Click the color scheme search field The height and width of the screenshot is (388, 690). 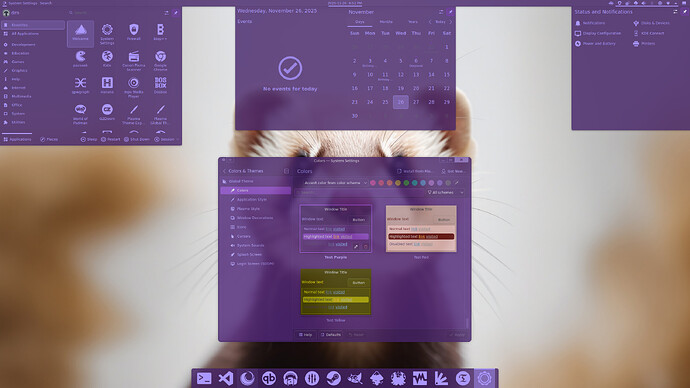tap(360, 192)
